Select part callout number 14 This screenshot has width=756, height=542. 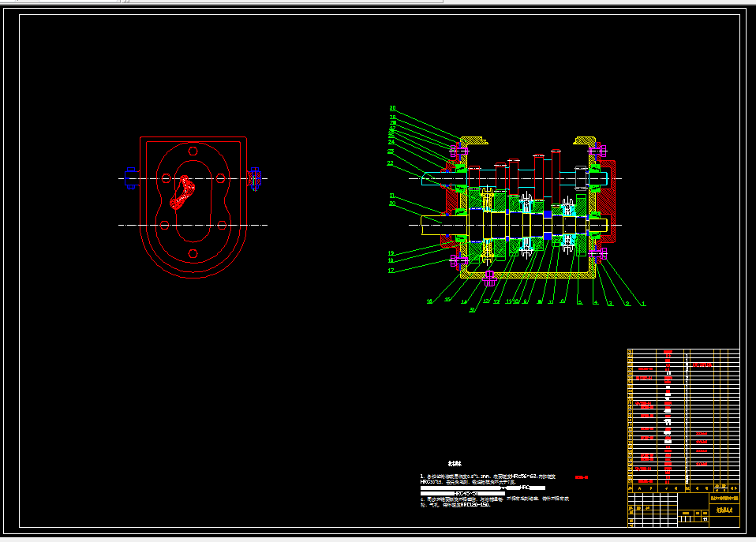[x=464, y=302]
